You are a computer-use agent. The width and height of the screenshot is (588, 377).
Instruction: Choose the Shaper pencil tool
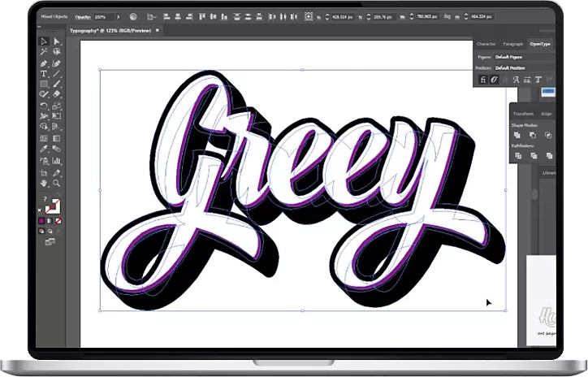pyautogui.click(x=44, y=94)
